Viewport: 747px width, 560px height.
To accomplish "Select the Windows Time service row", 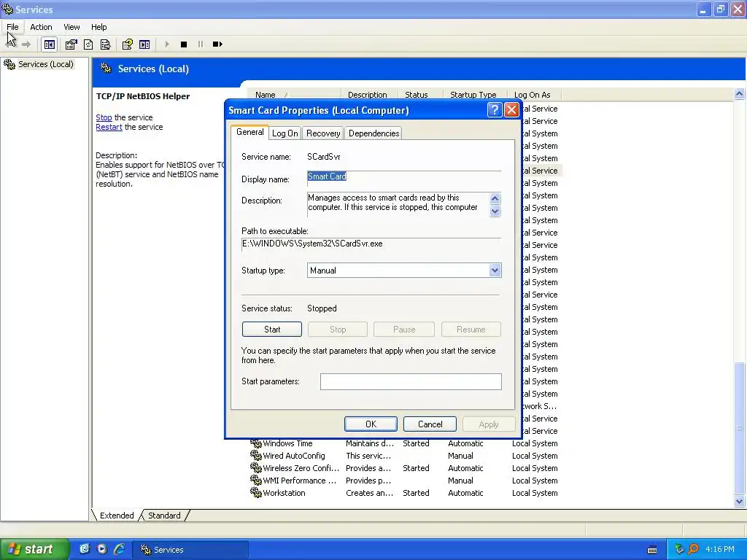I will 405,443.
